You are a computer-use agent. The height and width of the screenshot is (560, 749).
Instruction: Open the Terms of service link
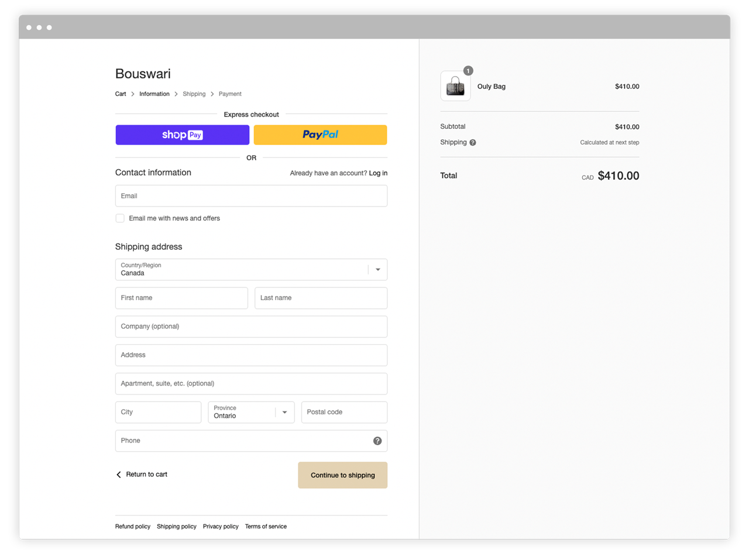pos(266,527)
